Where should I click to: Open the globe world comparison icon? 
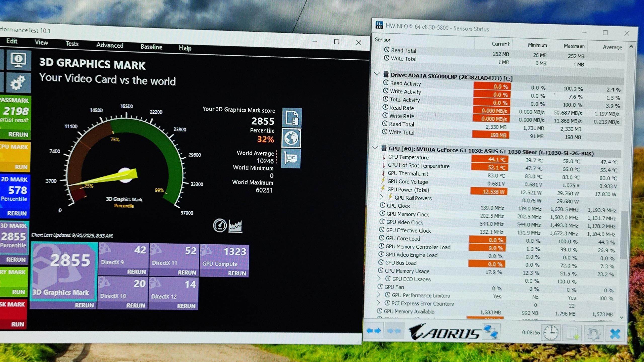click(x=291, y=138)
